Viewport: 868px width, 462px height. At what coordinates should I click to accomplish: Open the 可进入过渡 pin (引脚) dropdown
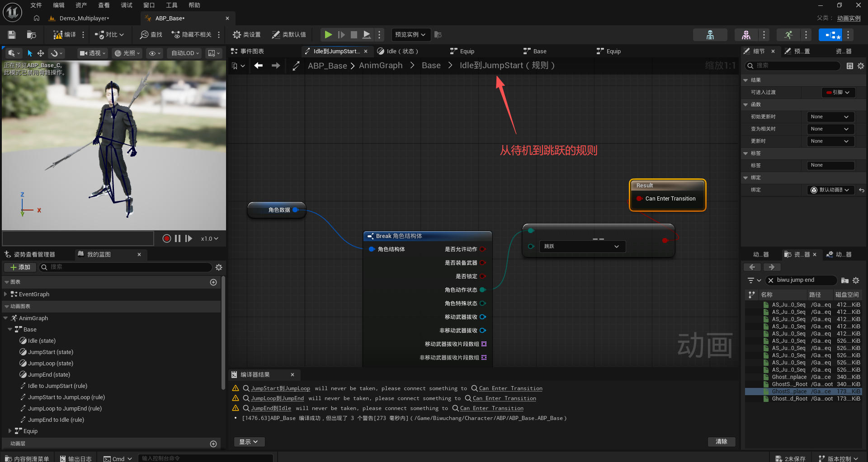[838, 93]
